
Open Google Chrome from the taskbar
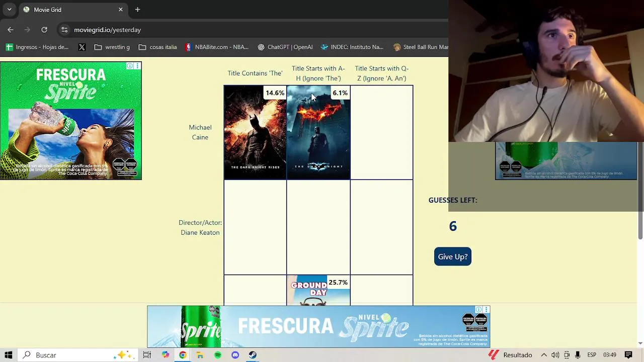pyautogui.click(x=183, y=355)
